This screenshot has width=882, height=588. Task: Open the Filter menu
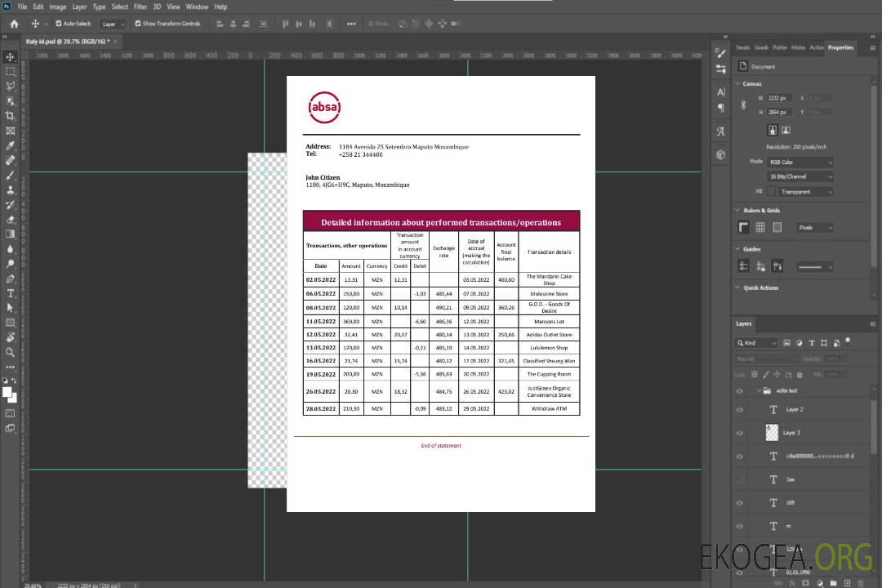tap(140, 7)
